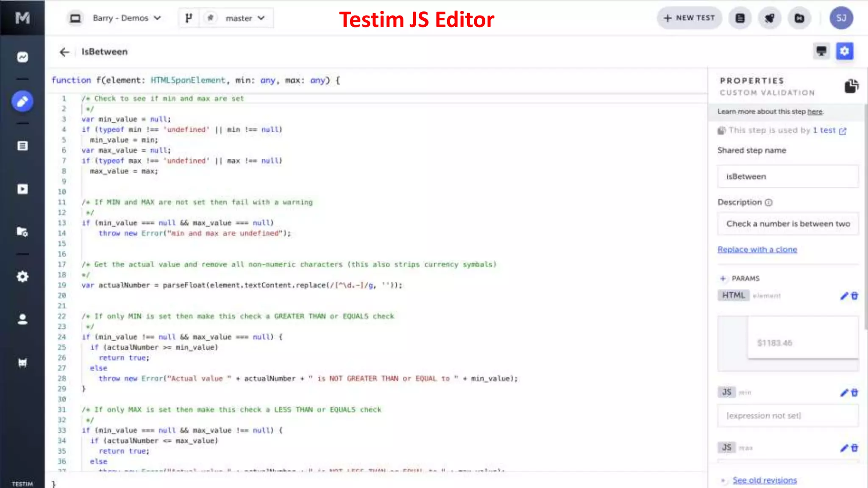Image resolution: width=868 pixels, height=488 pixels.
Task: Toggle the monitor view icon near properties
Action: [821, 51]
